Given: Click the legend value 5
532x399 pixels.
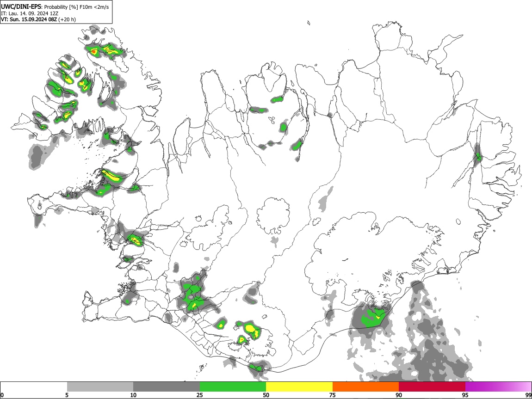Looking at the screenshot, I should [67, 395].
